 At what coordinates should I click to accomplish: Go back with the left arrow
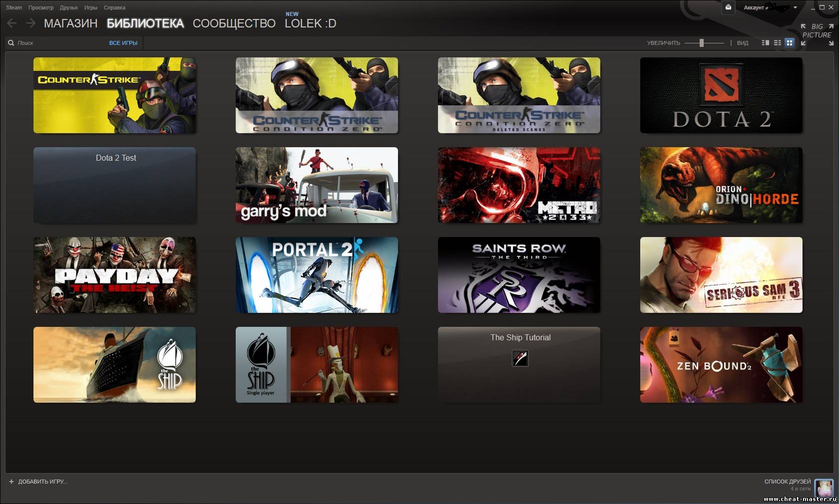12,23
